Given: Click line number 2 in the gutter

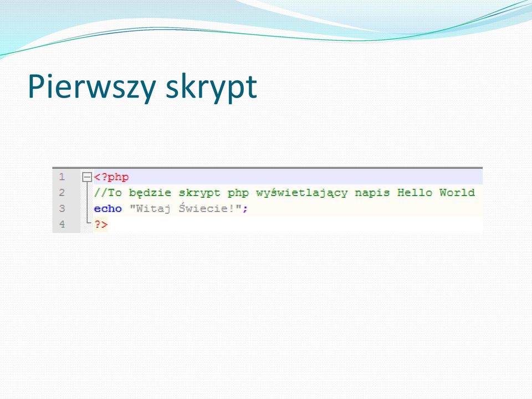Looking at the screenshot, I should tap(62, 193).
